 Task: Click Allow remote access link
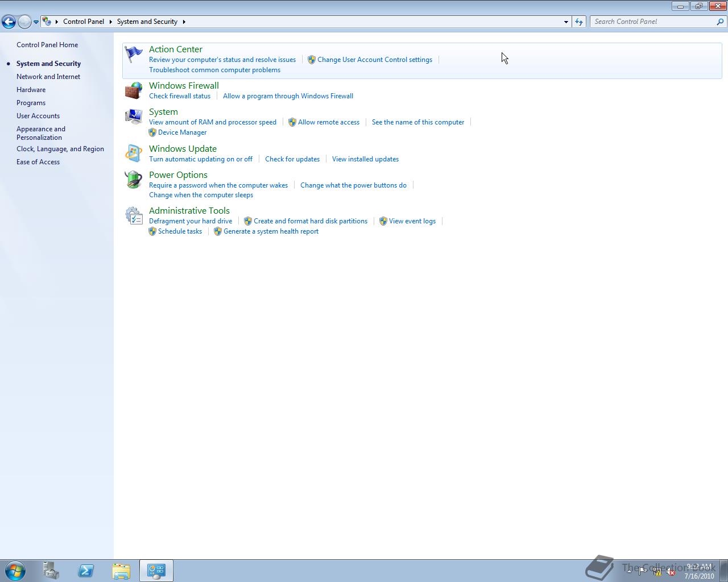click(329, 122)
